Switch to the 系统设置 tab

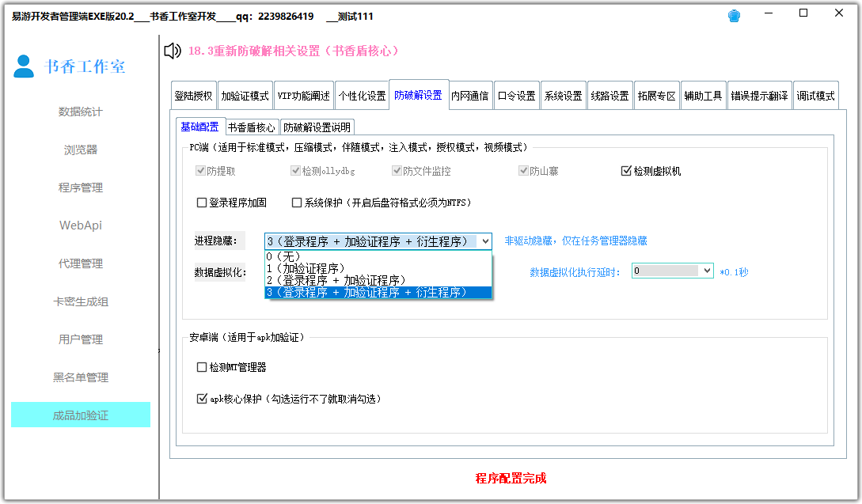click(x=563, y=94)
